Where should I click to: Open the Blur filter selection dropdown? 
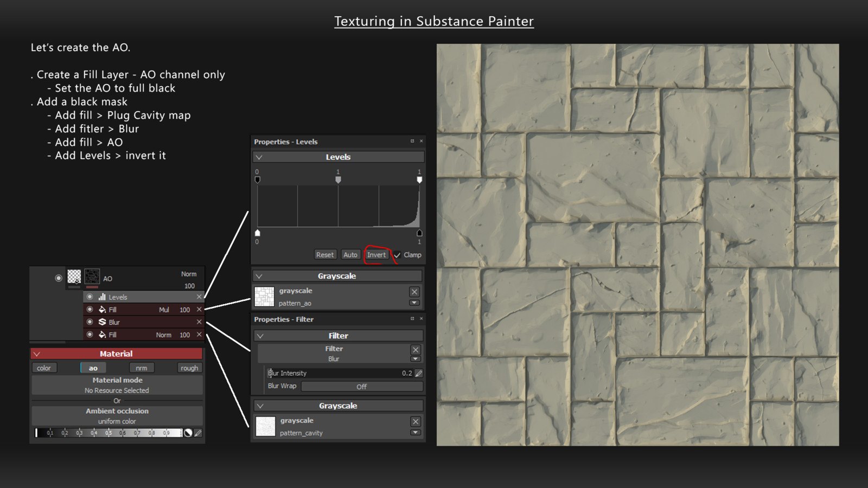coord(416,359)
